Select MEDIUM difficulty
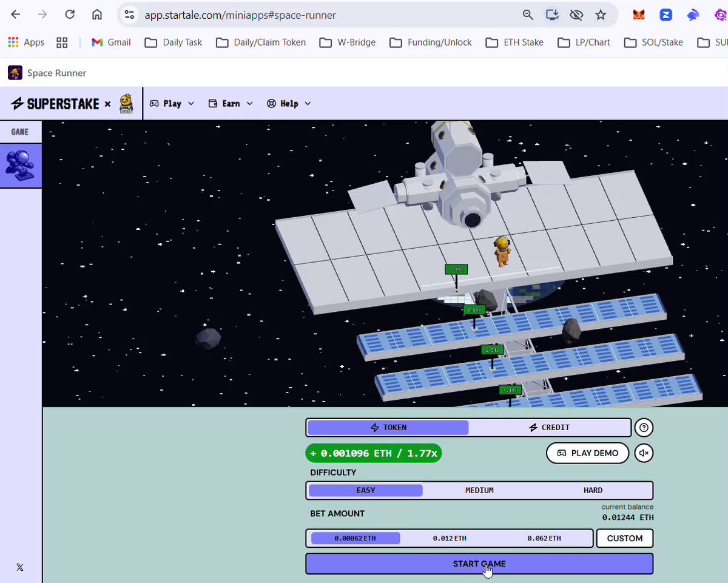728x583 pixels. [x=479, y=490]
